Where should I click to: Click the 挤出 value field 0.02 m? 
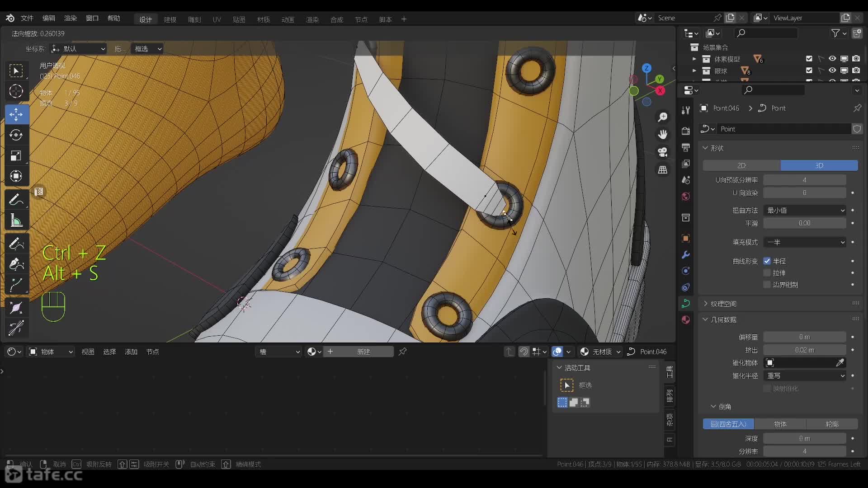[805, 350]
